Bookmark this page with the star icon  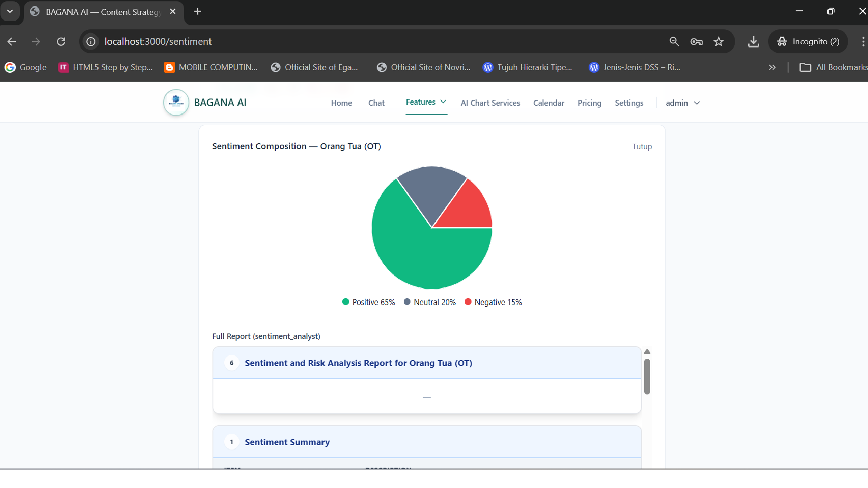[719, 41]
